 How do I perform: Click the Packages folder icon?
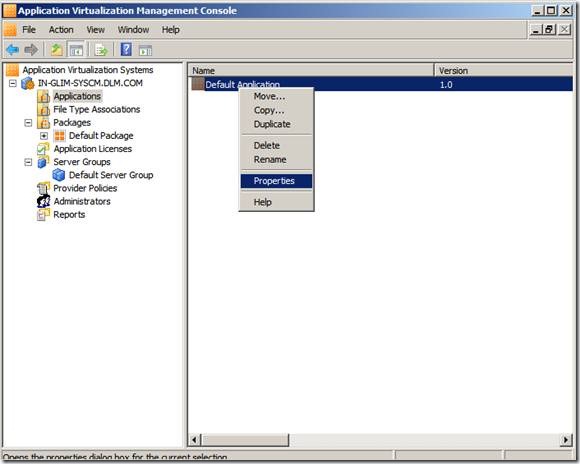(x=43, y=122)
